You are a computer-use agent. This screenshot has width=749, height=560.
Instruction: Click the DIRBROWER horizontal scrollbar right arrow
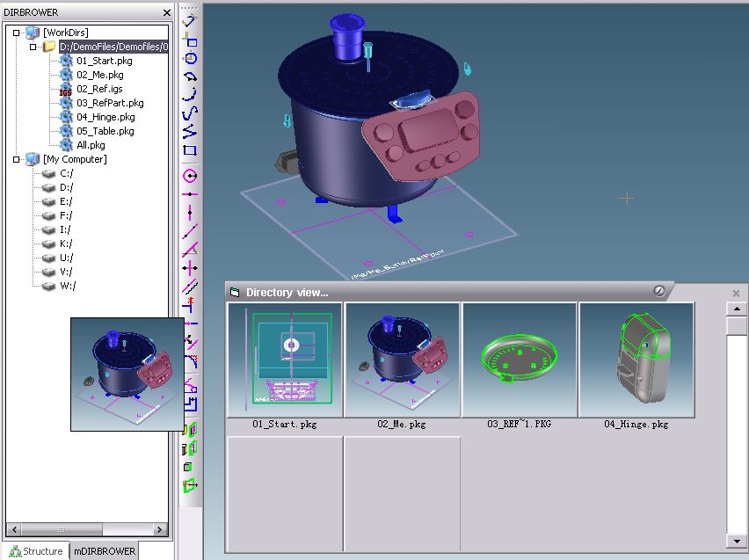click(159, 529)
